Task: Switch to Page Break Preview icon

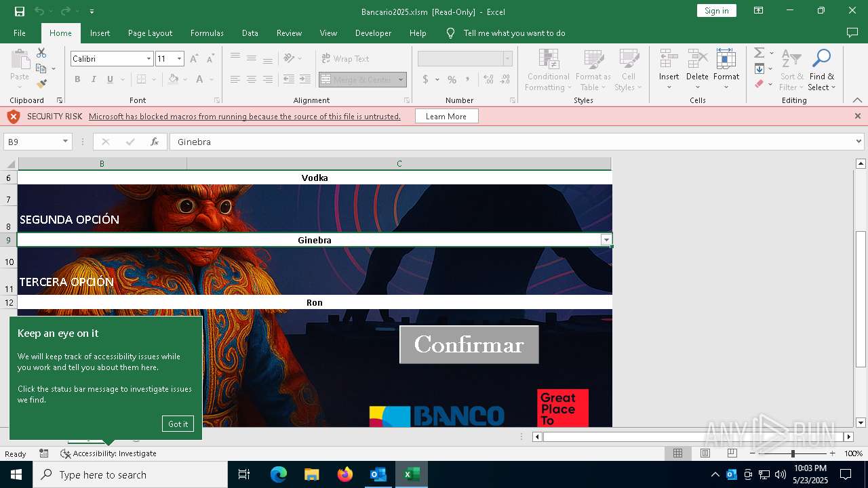Action: 732,453
